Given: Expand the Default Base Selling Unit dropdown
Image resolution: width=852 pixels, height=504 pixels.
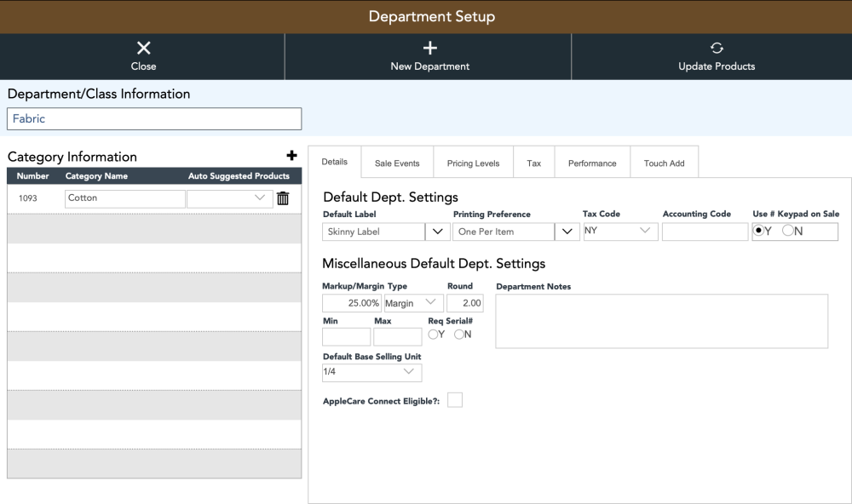Looking at the screenshot, I should click(371, 373).
